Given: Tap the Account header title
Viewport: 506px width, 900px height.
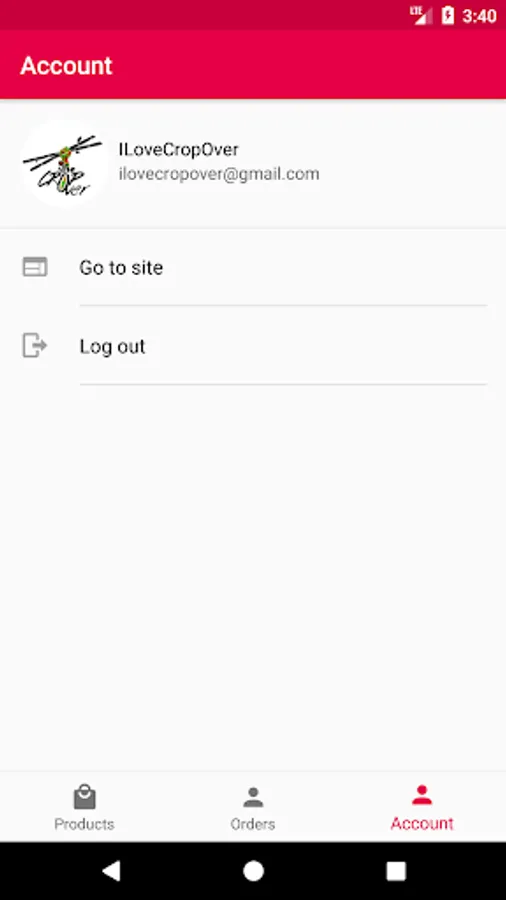Looking at the screenshot, I should pos(66,66).
